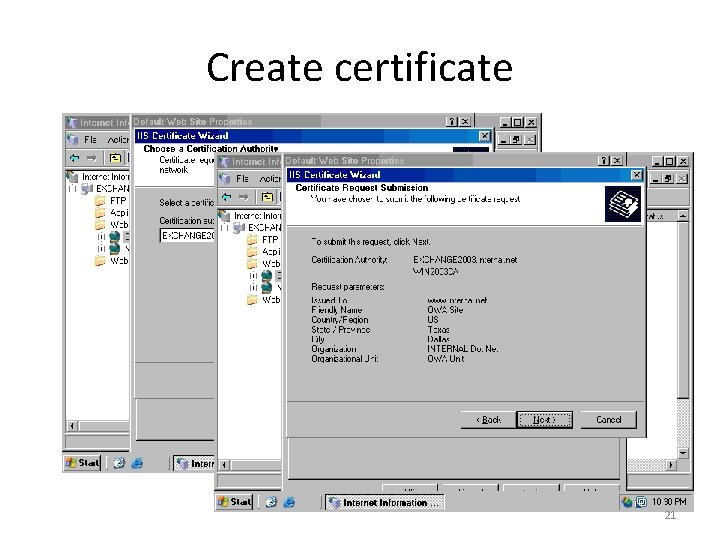The image size is (720, 540).
Task: Click the forward arrow in the background IIS Manager toolbar
Action: coord(91,158)
